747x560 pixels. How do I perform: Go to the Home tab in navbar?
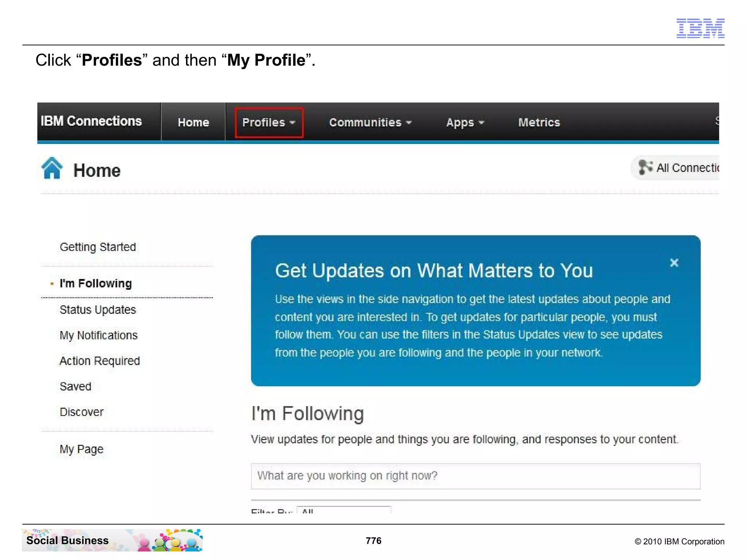(193, 122)
